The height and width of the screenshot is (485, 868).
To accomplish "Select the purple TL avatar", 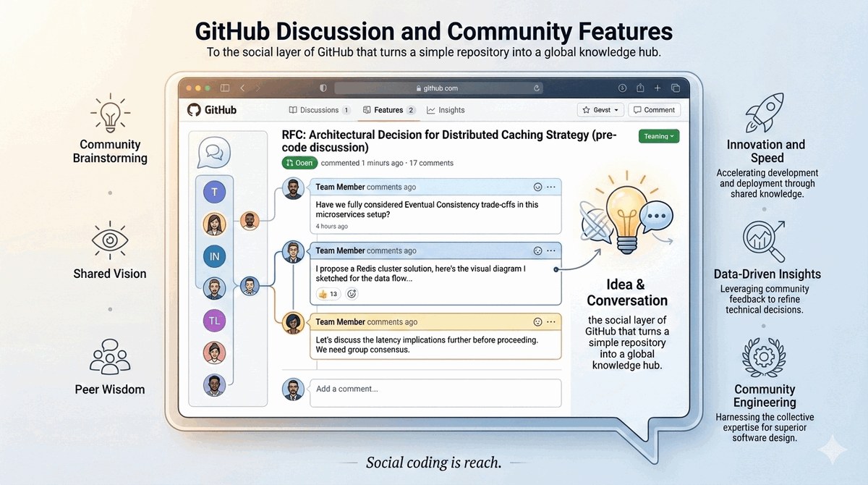I will coord(214,320).
